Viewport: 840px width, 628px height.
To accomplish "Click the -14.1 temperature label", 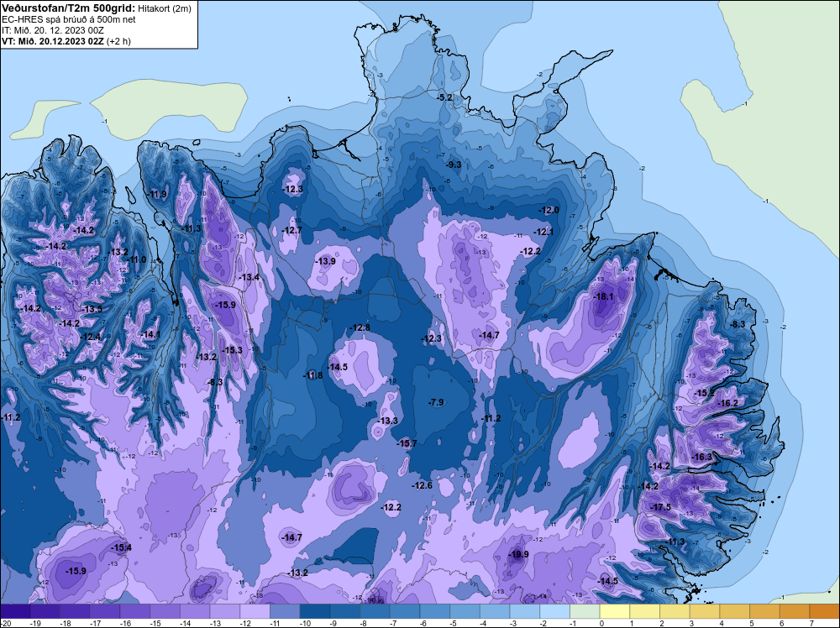I will [x=150, y=334].
